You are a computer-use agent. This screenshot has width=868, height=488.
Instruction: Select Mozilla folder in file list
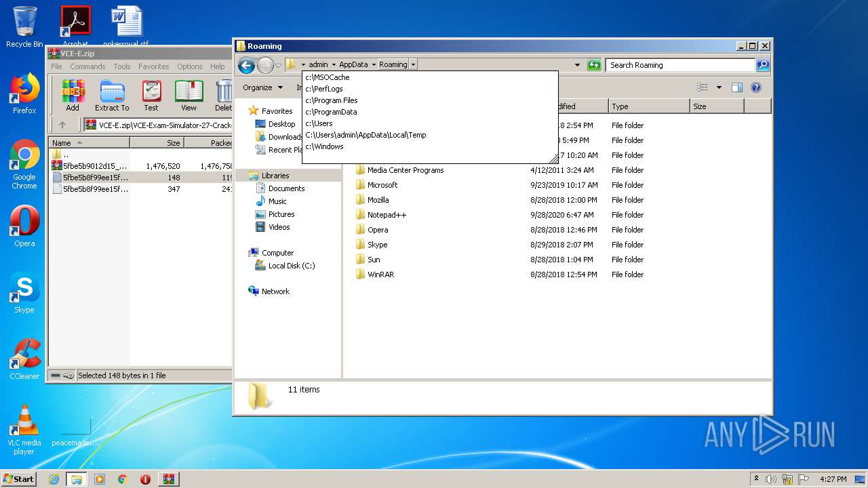pos(378,200)
